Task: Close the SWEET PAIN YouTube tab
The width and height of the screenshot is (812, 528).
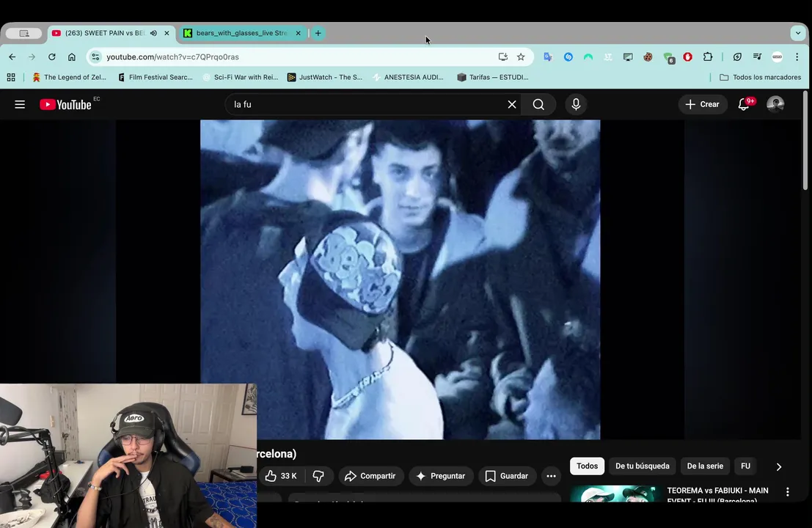Action: pyautogui.click(x=167, y=33)
